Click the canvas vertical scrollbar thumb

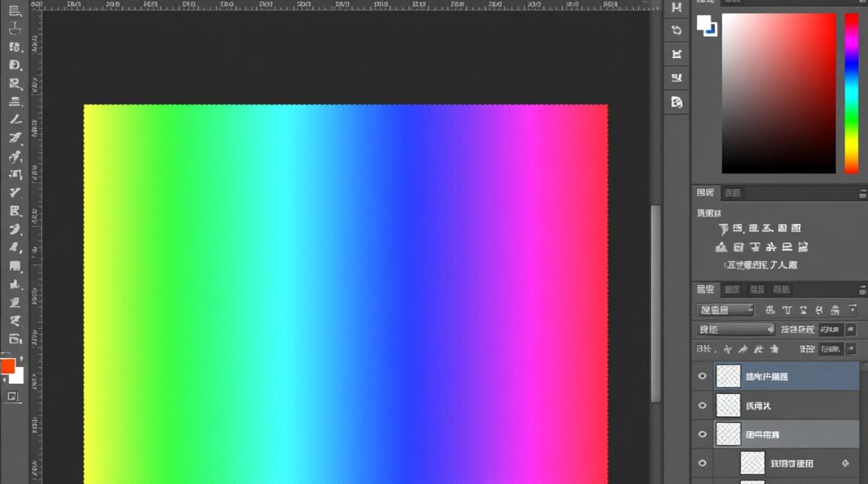[656, 303]
